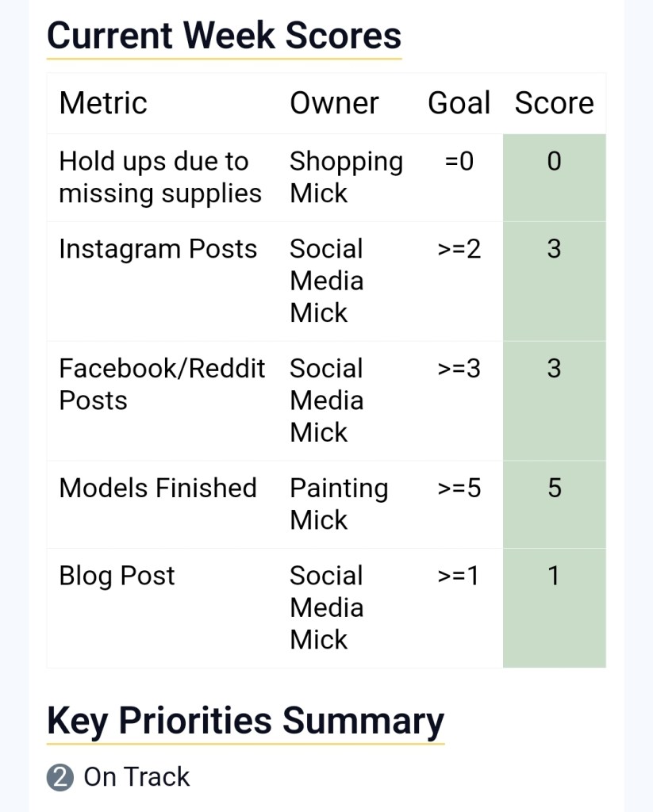This screenshot has width=653, height=812.
Task: Click the green Instagram Posts score cell
Action: pyautogui.click(x=554, y=281)
